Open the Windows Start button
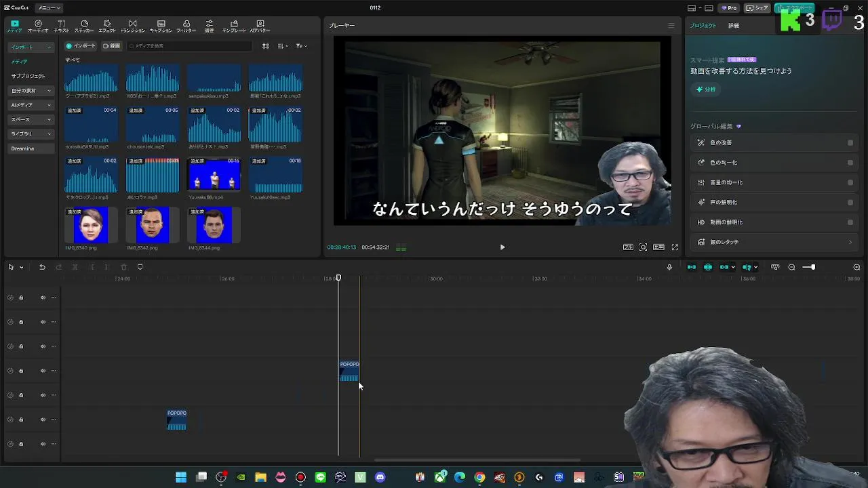The image size is (868, 488). point(181,477)
